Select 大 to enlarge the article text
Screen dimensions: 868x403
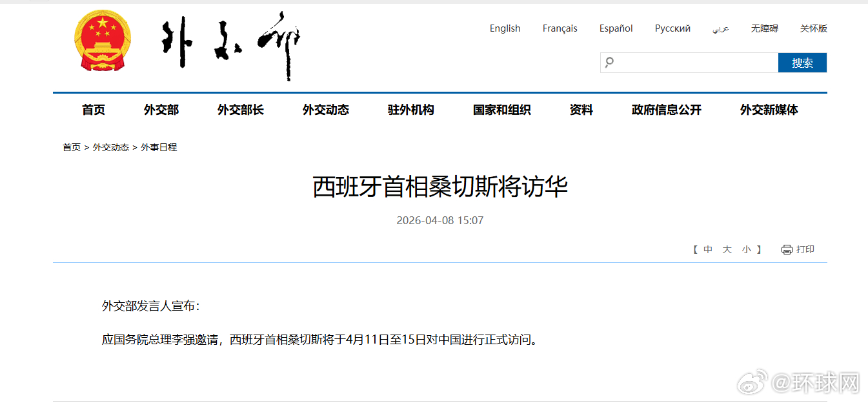(726, 249)
